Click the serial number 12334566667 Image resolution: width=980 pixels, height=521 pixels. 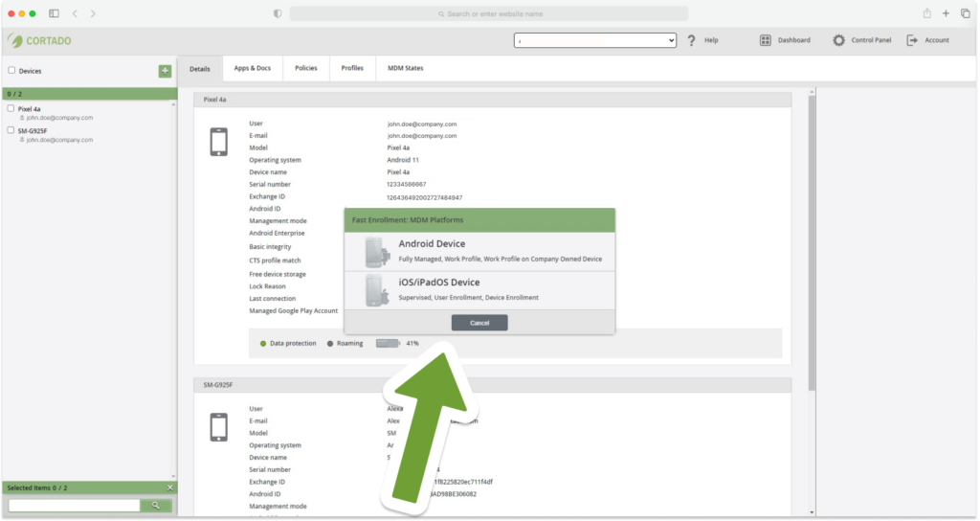point(406,185)
